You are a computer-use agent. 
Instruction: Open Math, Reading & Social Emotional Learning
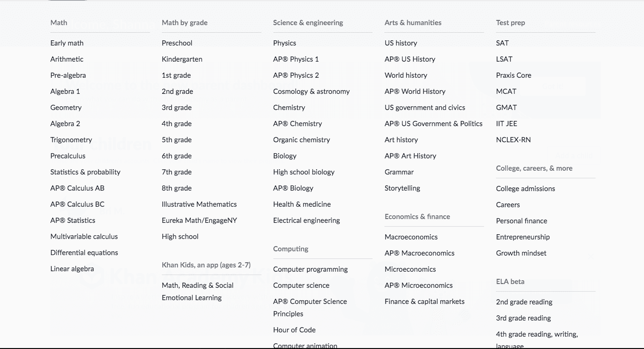[198, 292]
